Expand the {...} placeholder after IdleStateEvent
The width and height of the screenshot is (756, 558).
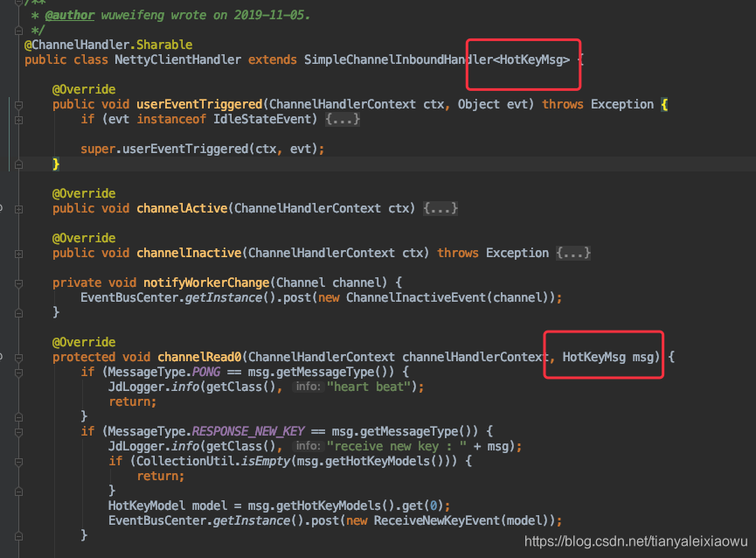[343, 119]
